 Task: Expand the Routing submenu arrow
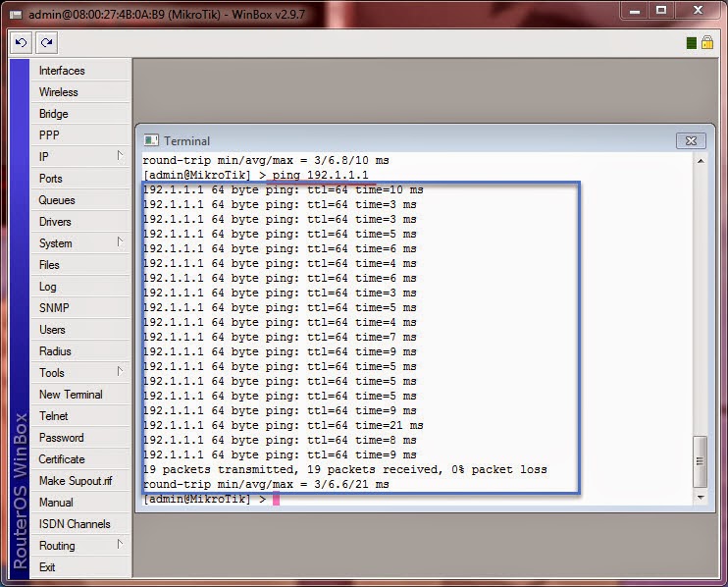tap(121, 544)
